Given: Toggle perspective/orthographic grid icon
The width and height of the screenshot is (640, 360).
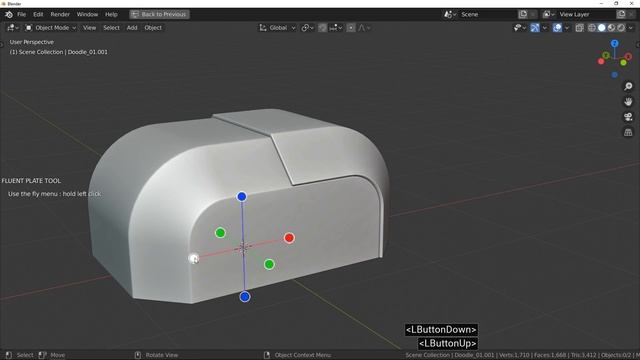Looking at the screenshot, I should [x=628, y=132].
